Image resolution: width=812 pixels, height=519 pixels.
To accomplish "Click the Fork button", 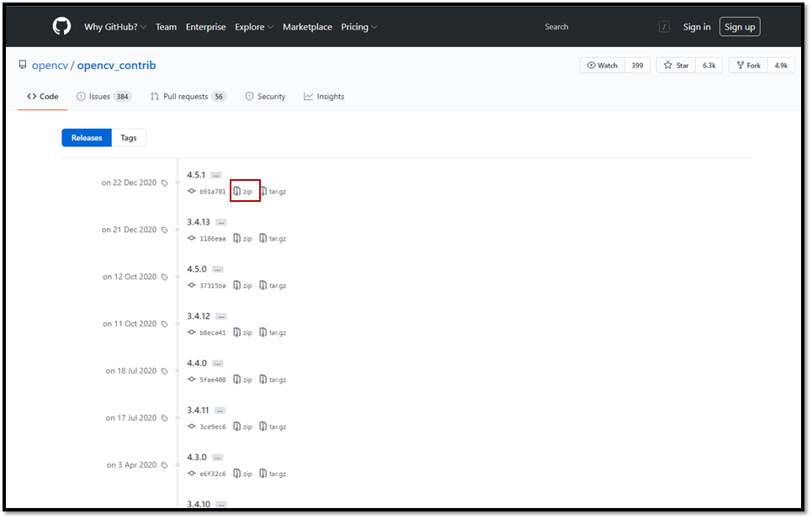I will 748,66.
